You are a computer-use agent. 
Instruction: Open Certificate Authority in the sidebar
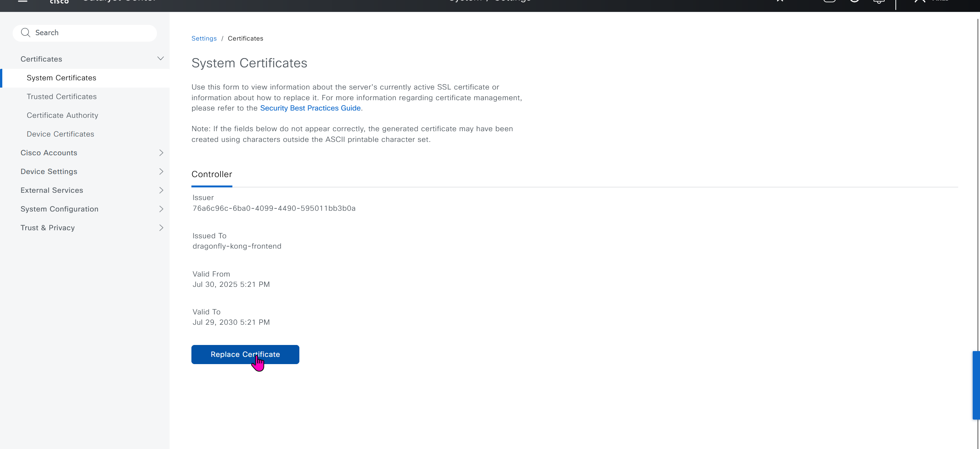pyautogui.click(x=62, y=115)
